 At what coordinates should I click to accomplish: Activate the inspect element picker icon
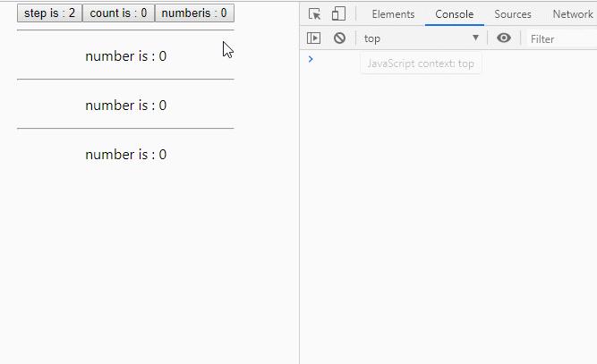click(314, 14)
